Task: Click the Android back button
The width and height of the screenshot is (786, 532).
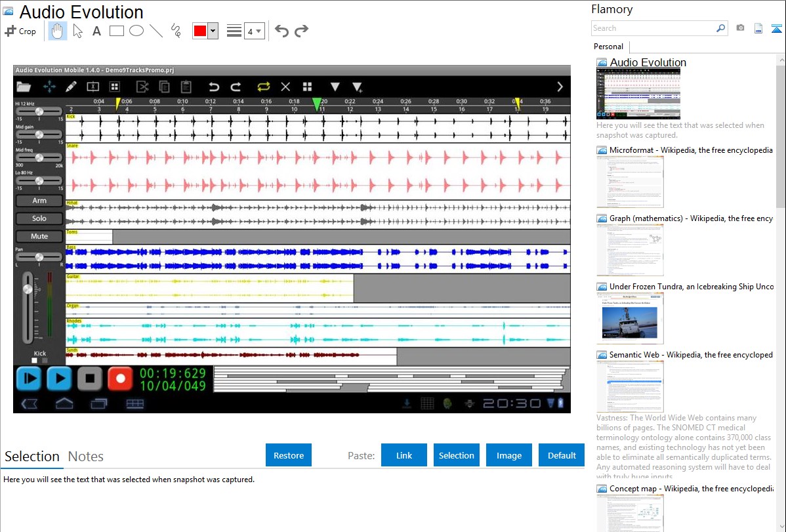Action: point(30,403)
